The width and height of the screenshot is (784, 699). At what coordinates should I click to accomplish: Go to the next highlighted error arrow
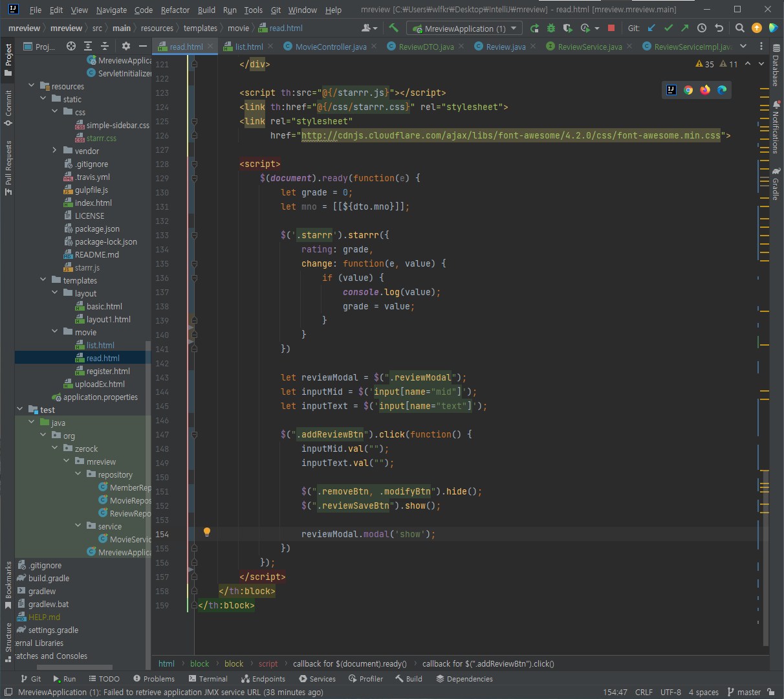[761, 63]
